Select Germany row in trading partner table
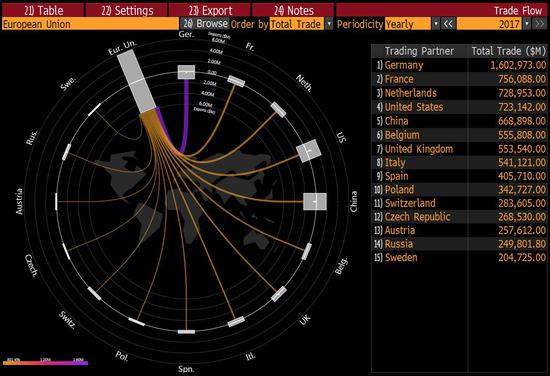The image size is (550, 376). pos(459,65)
